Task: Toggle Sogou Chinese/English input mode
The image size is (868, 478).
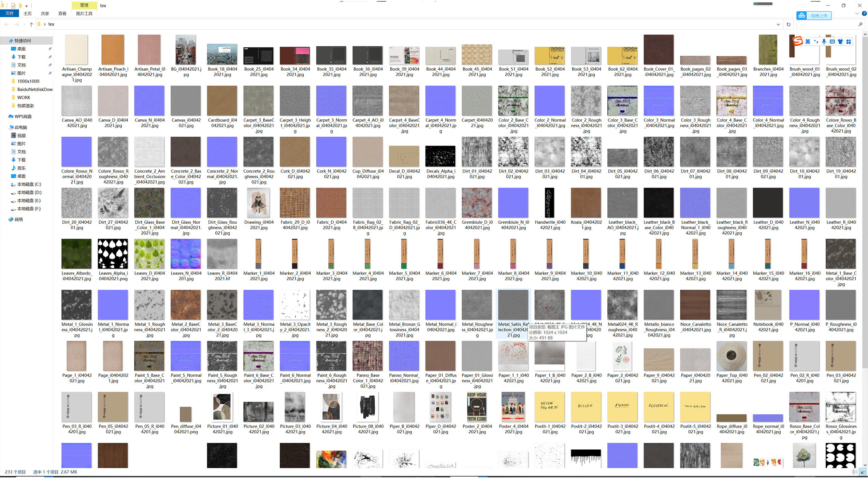Action: [808, 42]
